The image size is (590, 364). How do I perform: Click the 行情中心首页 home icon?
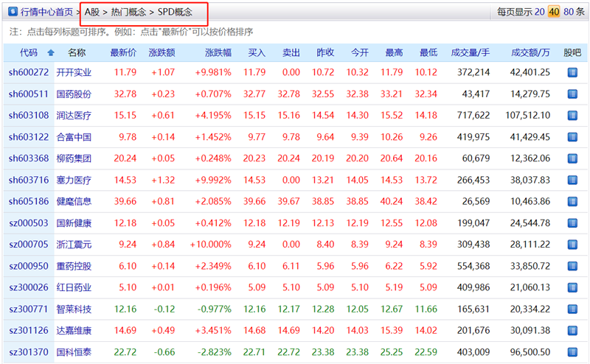[13, 12]
